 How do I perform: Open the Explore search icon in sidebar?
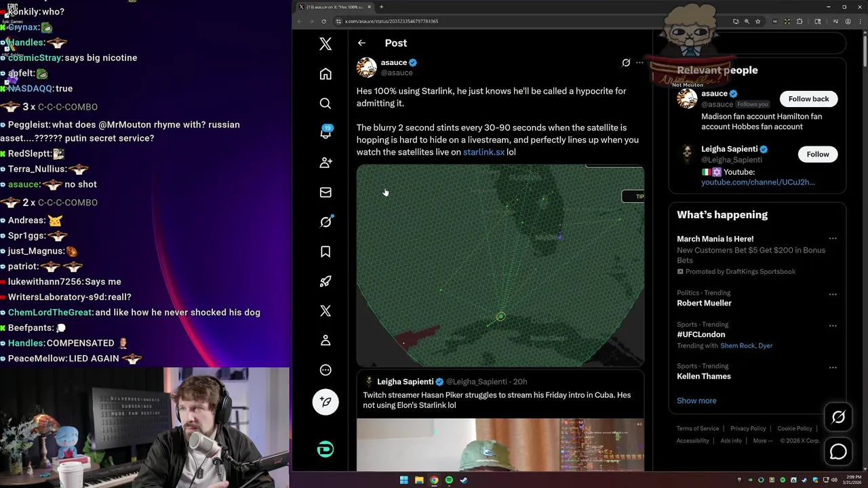click(x=325, y=104)
